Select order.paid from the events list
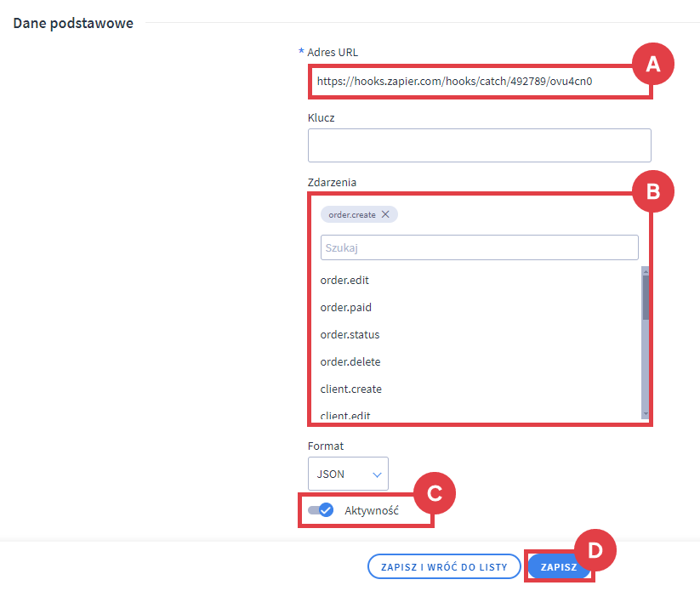This screenshot has height=591, width=700. pos(345,308)
